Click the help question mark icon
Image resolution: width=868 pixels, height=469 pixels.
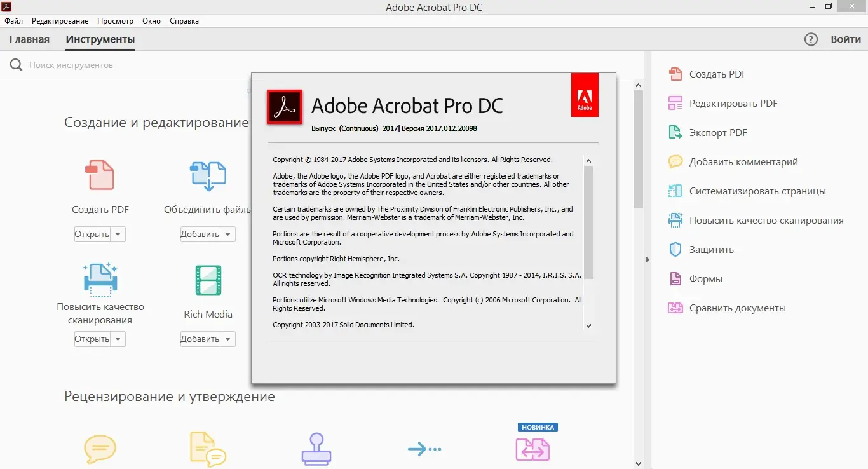(811, 39)
